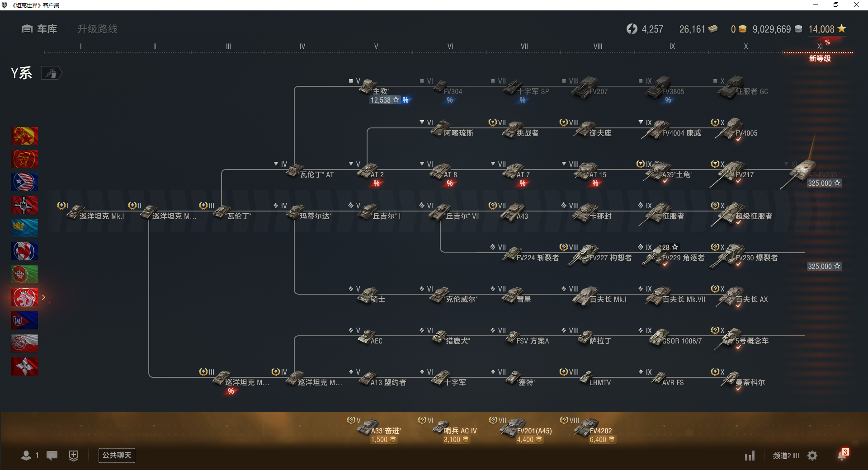Switch to the 车库 tab
Image resolution: width=868 pixels, height=470 pixels.
(x=39, y=29)
